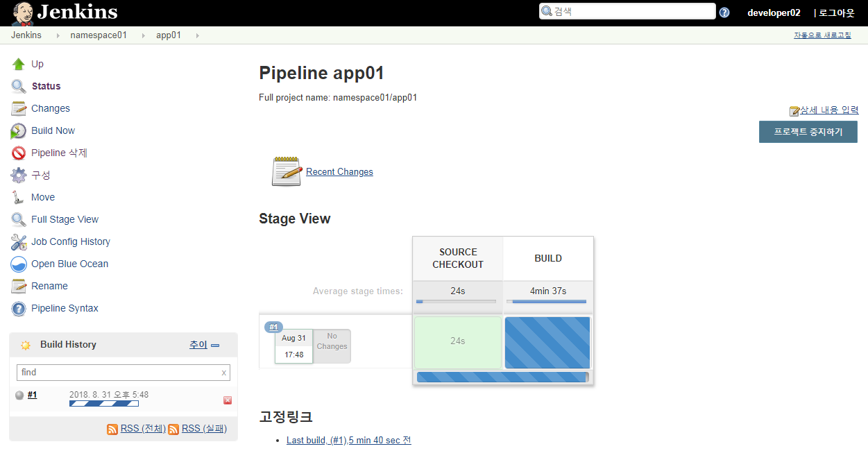
Task: Cancel build #1 with red stop icon
Action: (x=228, y=400)
